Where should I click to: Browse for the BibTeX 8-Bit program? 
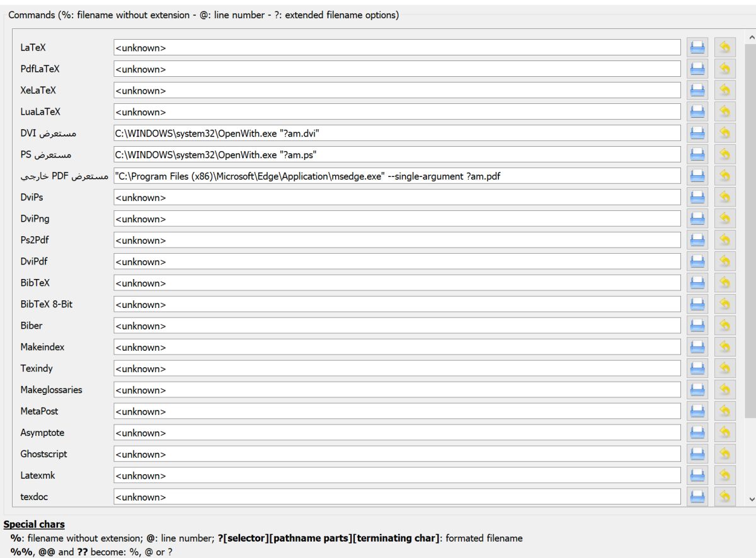(697, 304)
